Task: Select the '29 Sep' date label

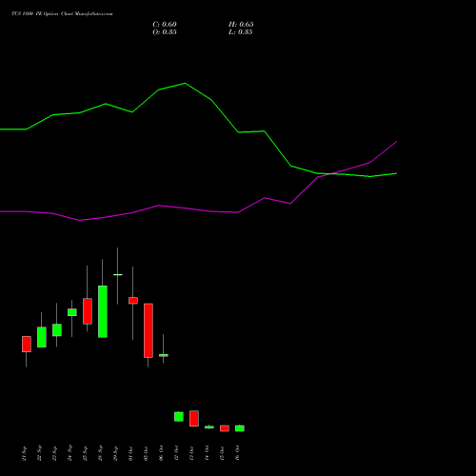Action: pyautogui.click(x=115, y=453)
